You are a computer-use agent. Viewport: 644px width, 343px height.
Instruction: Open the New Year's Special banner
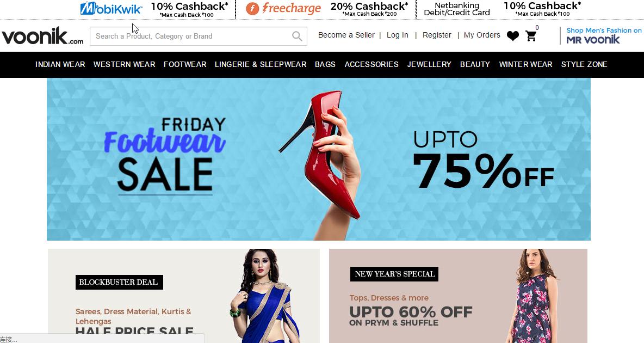click(458, 296)
